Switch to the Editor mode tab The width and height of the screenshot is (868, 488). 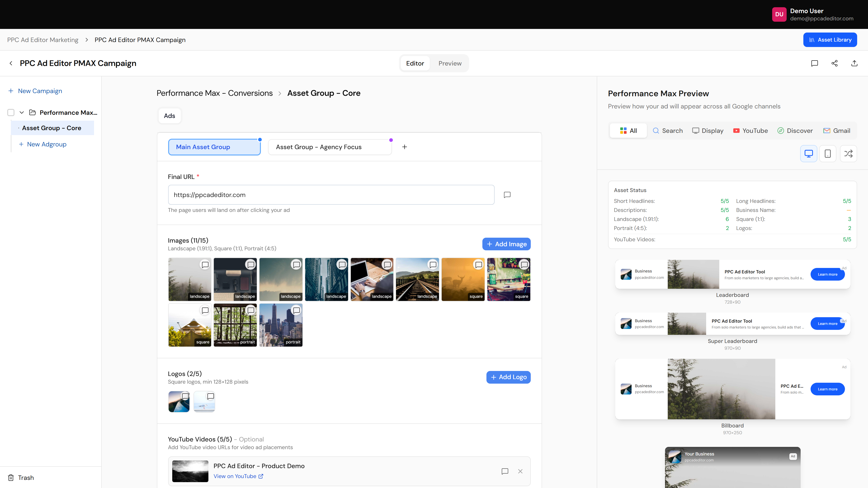tap(415, 63)
